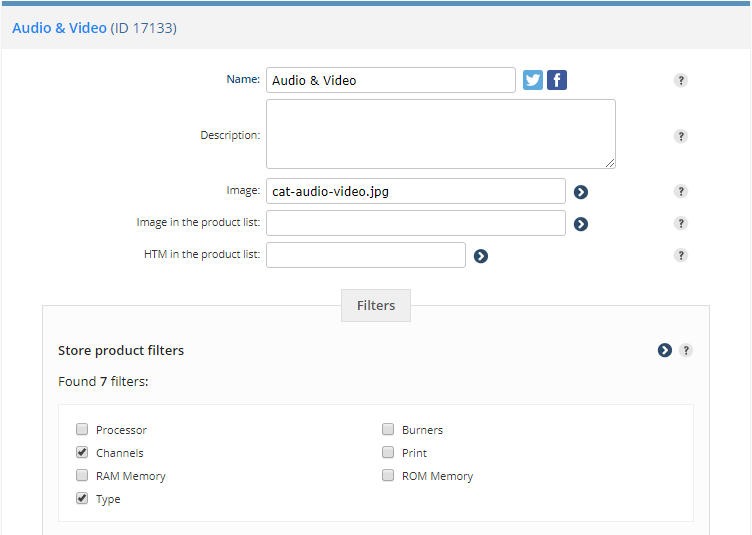The height and width of the screenshot is (535, 752).
Task: Click arrow next to Image in product list field
Action: [x=581, y=224]
